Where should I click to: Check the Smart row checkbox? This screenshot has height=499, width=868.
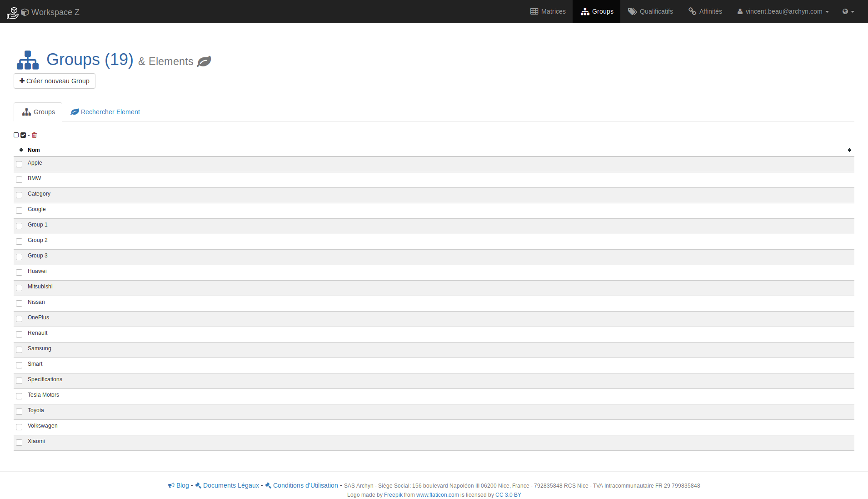19,365
